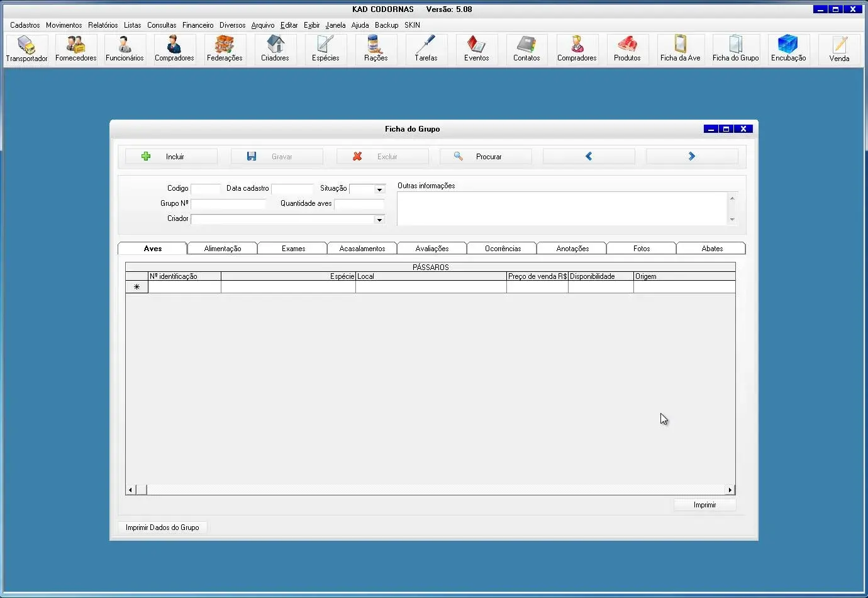Screen dimensions: 868x598
Task: Select the Rações toolbar icon
Action: click(x=376, y=49)
